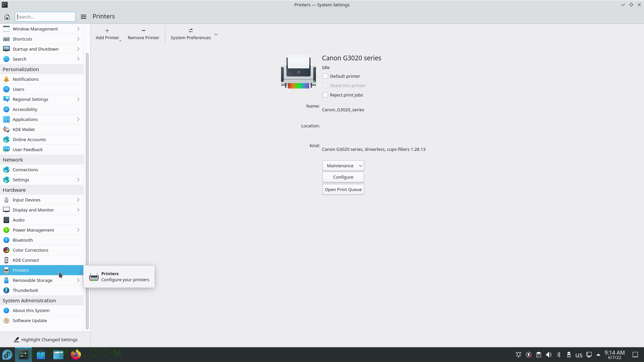Open the volume tray icon
Viewport: 644px width, 362px height.
tap(549, 355)
